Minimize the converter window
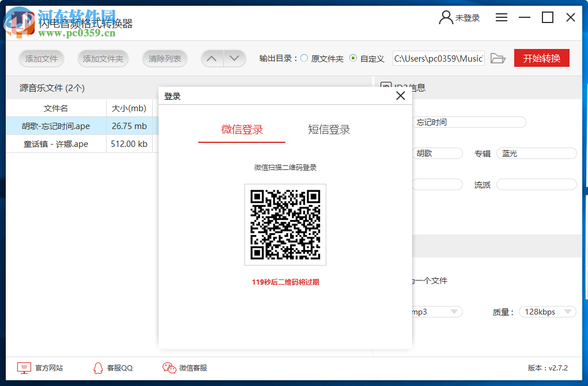 [x=524, y=17]
